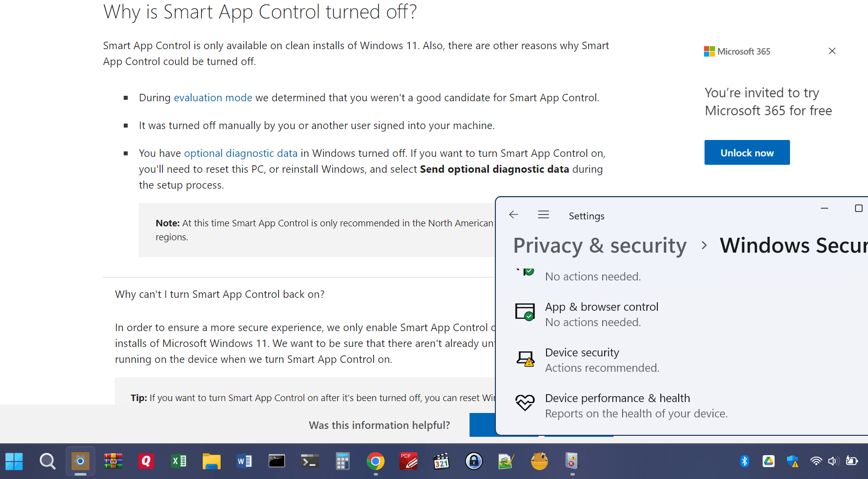
Task: Click the volume speaker tray icon
Action: [834, 461]
